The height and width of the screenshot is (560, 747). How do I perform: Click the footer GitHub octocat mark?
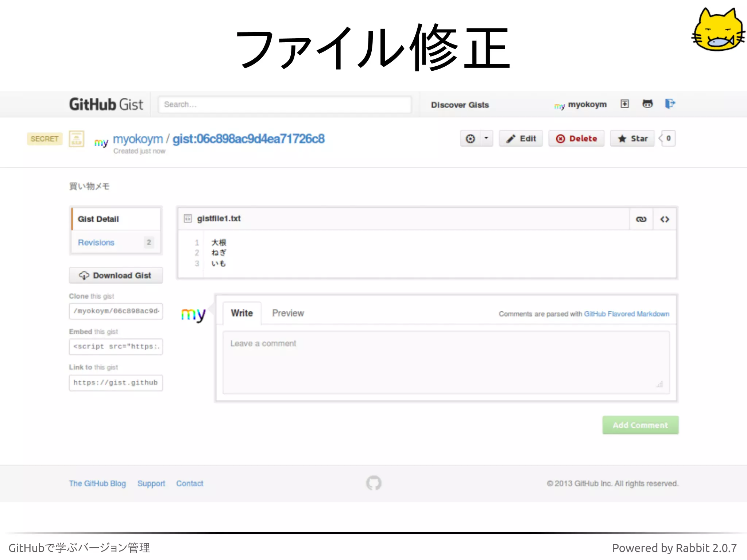(x=373, y=483)
